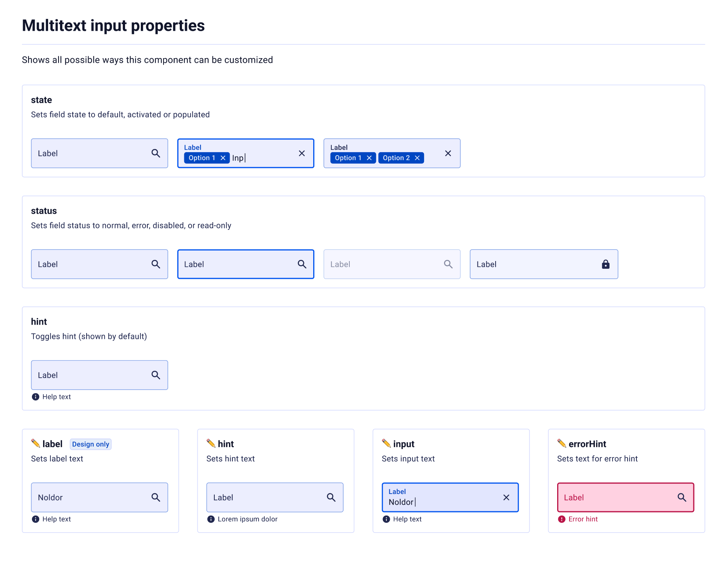Click the populated state field label

[339, 147]
